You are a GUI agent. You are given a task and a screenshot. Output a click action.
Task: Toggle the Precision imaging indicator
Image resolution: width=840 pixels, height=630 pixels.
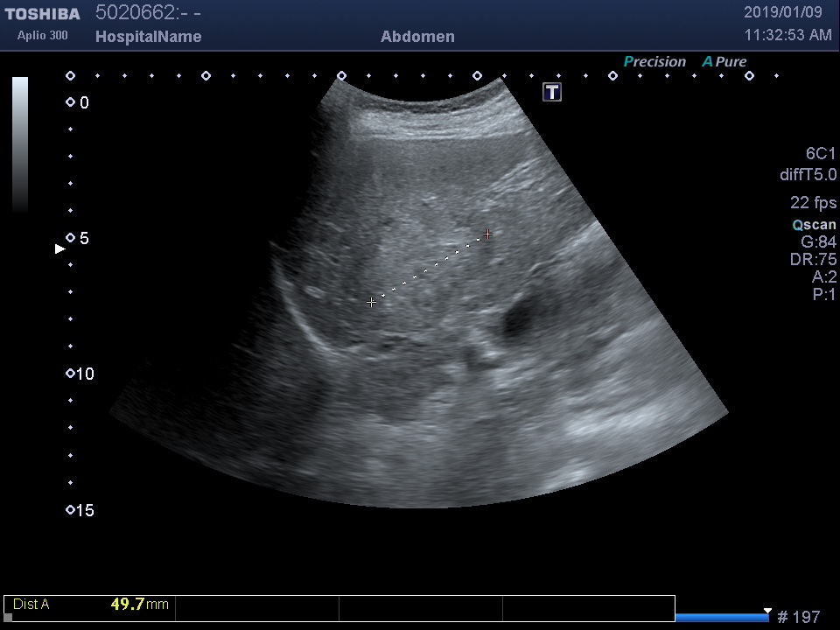654,62
